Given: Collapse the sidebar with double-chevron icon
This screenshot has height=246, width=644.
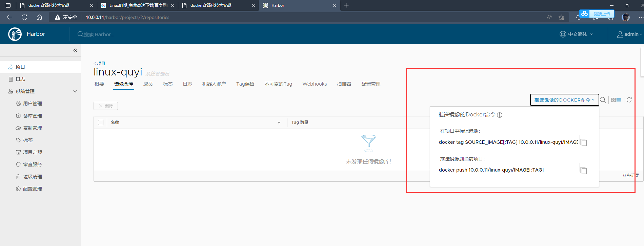Looking at the screenshot, I should 75,50.
